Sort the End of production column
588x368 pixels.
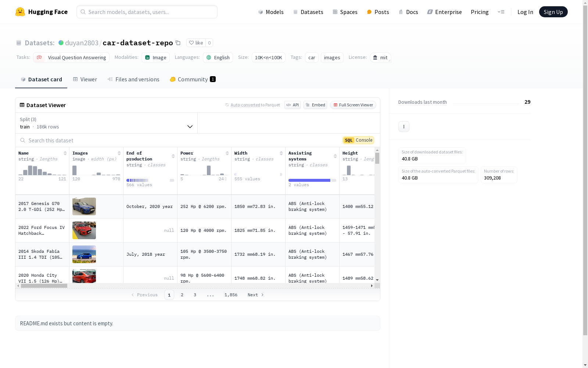(173, 156)
